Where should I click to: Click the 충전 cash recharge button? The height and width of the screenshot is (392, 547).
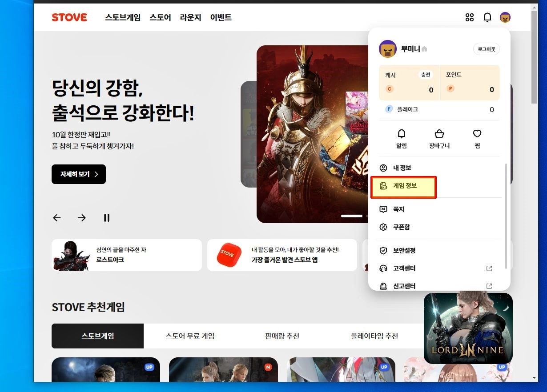click(426, 75)
